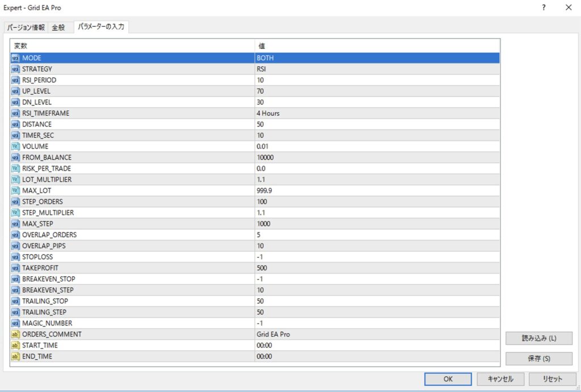Open the RSI_TIMEFRAME value 4 Hours
The height and width of the screenshot is (392, 581).
pos(377,113)
